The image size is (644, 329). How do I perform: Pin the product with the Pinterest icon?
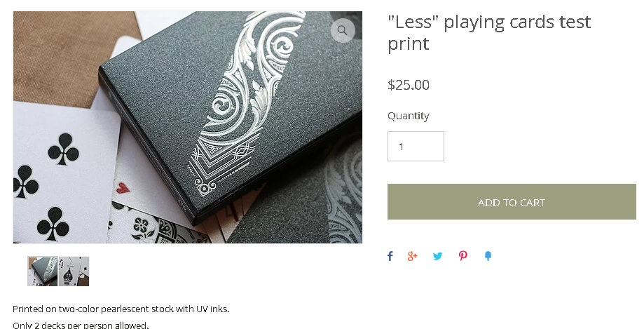coord(463,256)
